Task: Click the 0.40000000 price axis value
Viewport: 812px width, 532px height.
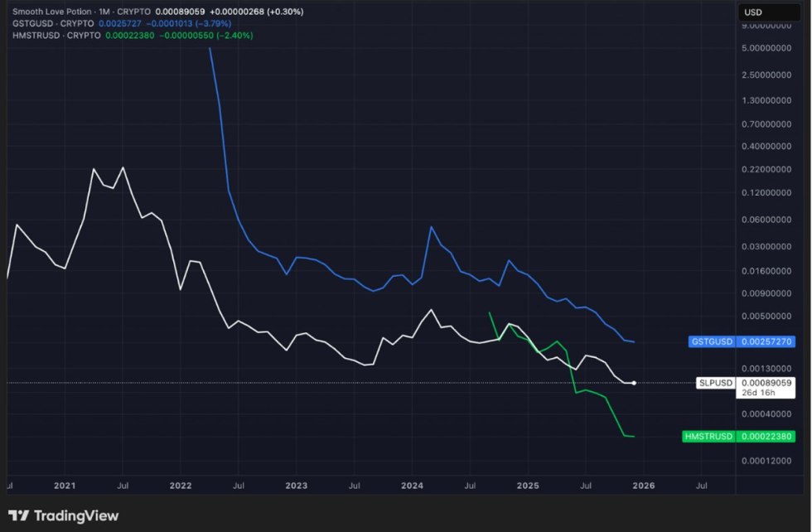Action: 766,146
